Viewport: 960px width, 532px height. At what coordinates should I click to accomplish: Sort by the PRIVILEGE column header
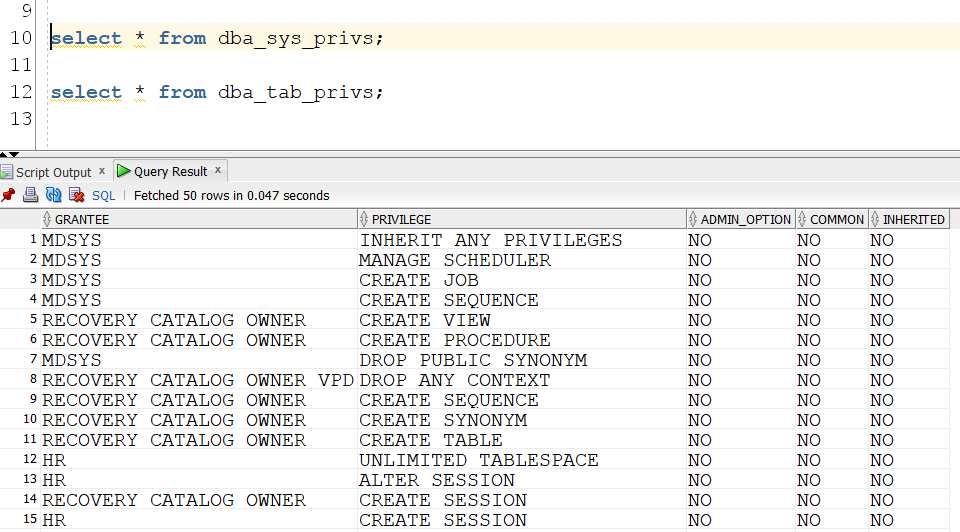[402, 219]
